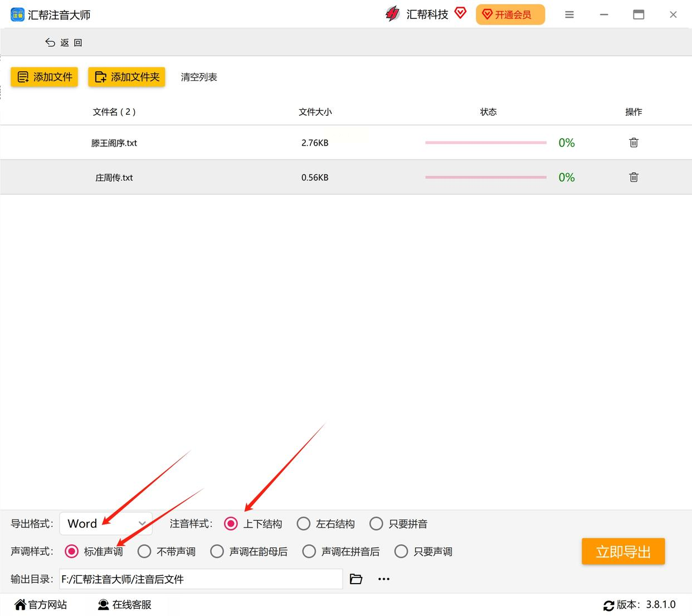The width and height of the screenshot is (692, 616).
Task: Click the 添加文件夹 button
Action: 126,77
